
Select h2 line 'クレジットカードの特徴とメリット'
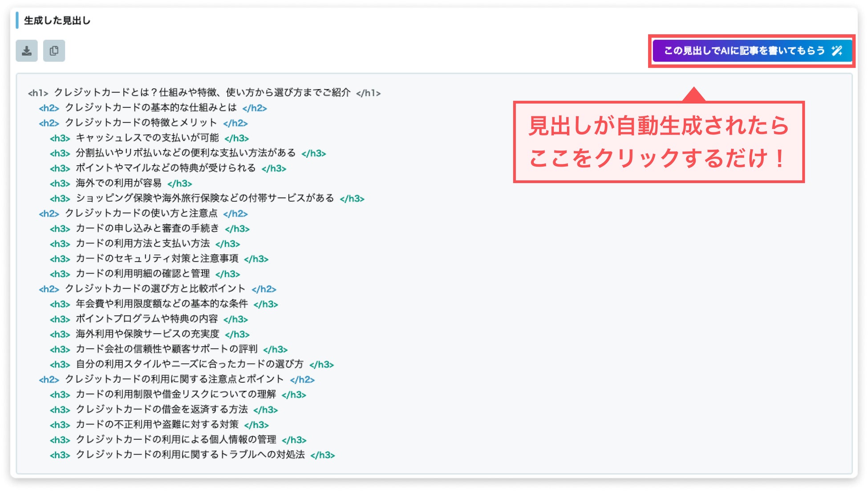click(141, 123)
